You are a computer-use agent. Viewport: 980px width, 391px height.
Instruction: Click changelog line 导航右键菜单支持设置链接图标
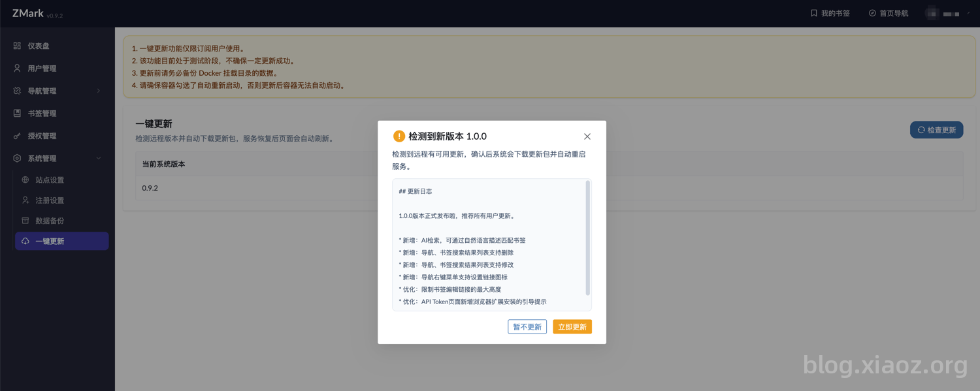(x=453, y=277)
